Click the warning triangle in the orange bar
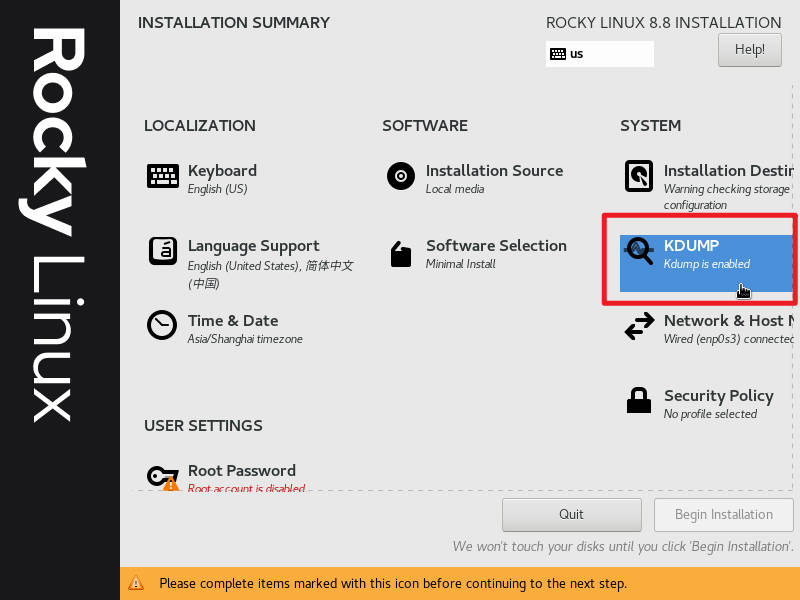The image size is (800, 600). (x=136, y=583)
